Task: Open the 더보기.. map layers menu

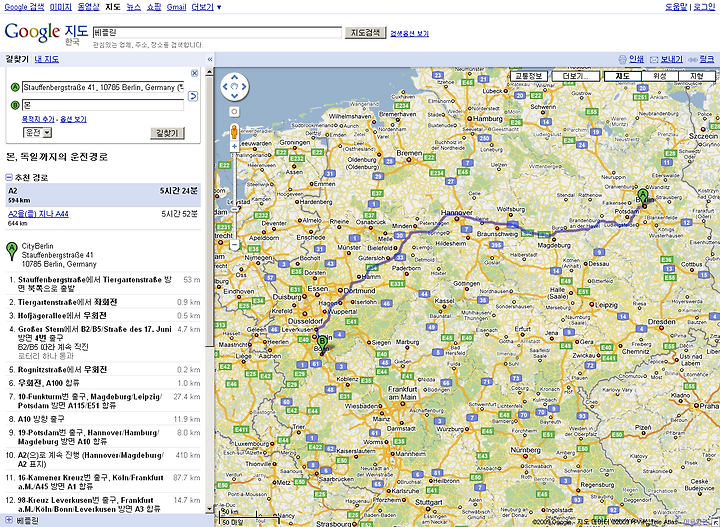Action: coord(576,76)
